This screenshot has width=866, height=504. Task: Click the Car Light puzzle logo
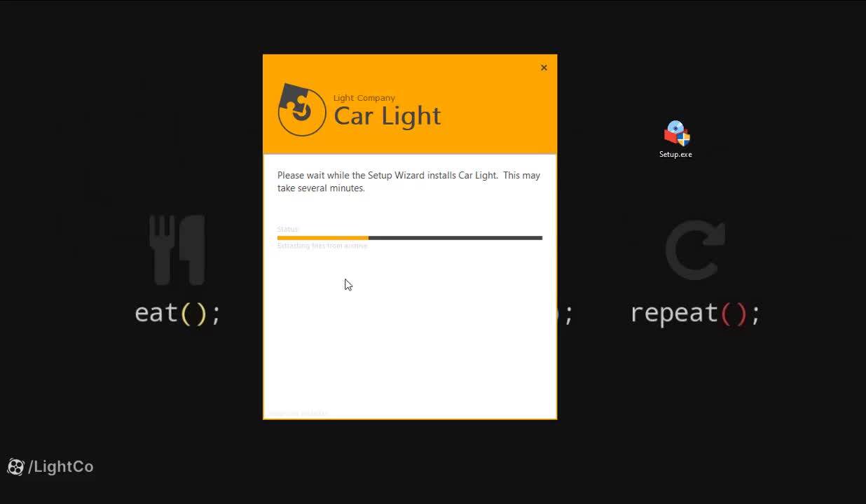click(x=301, y=110)
